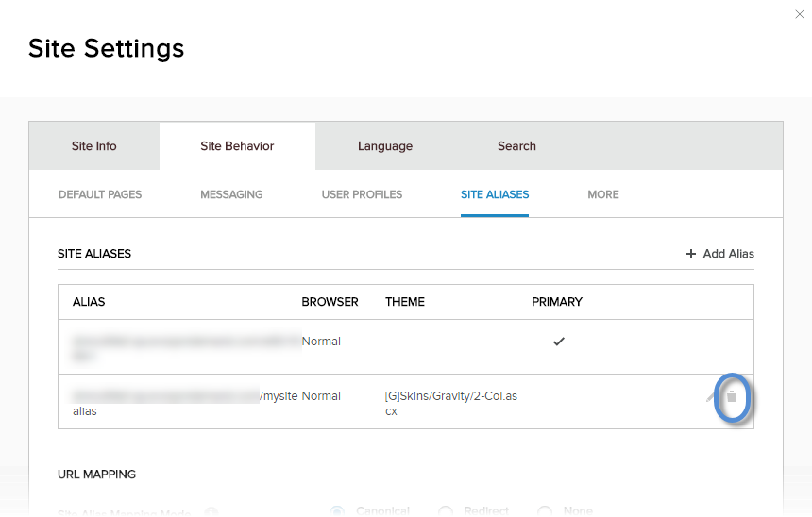812x517 pixels.
Task: Select the Site Aliases sub-tab
Action: click(495, 194)
